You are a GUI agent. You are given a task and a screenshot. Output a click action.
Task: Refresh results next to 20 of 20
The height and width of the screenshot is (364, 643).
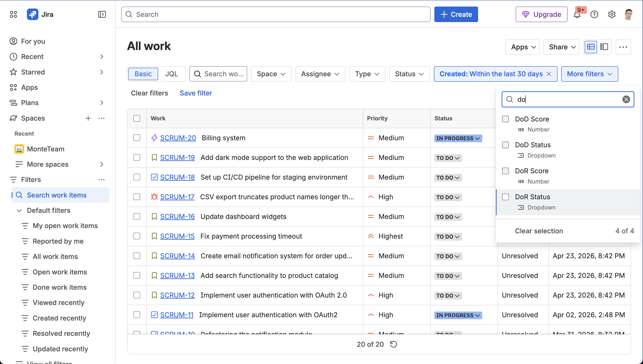(x=393, y=344)
